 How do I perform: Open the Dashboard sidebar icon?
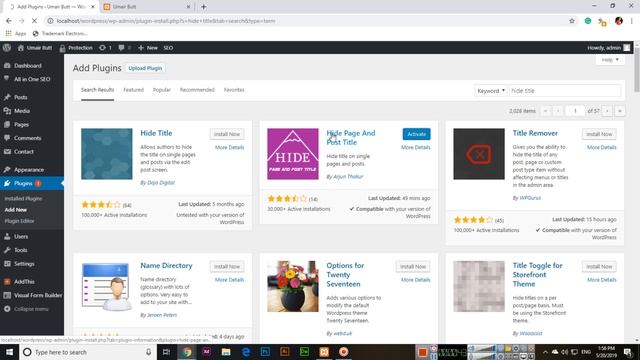pos(7,65)
